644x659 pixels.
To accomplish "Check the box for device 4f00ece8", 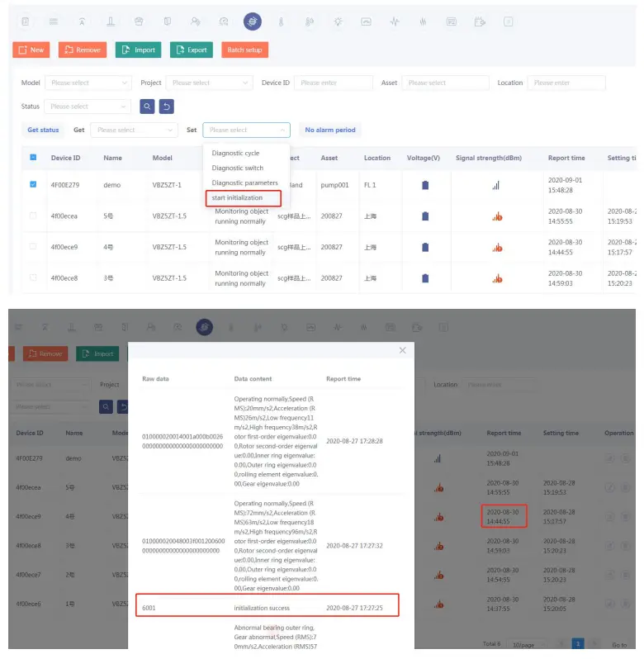I will tap(33, 277).
